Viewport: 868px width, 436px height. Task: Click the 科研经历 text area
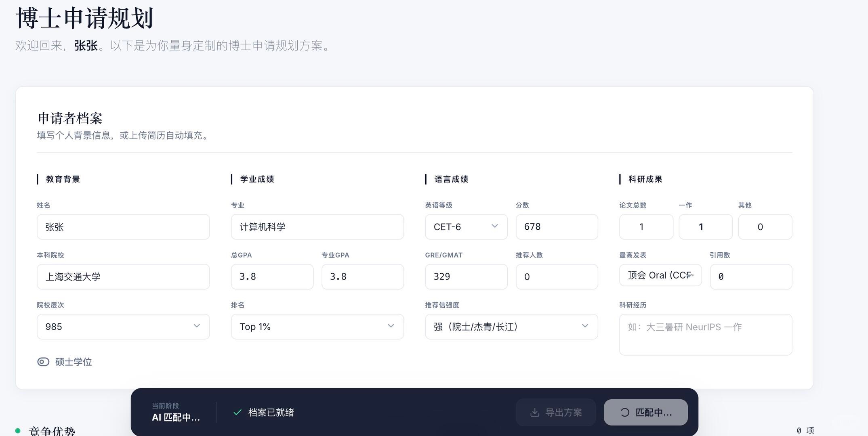(x=705, y=335)
